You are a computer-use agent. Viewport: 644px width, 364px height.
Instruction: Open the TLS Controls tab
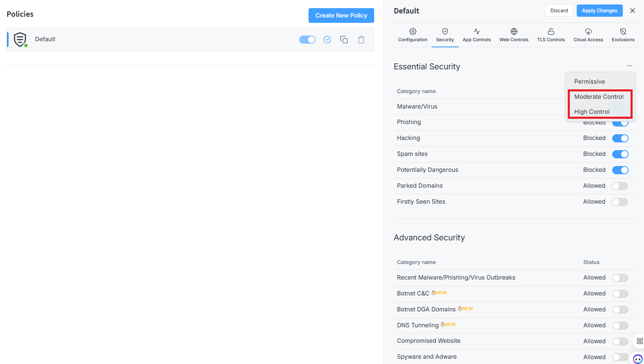pyautogui.click(x=551, y=35)
